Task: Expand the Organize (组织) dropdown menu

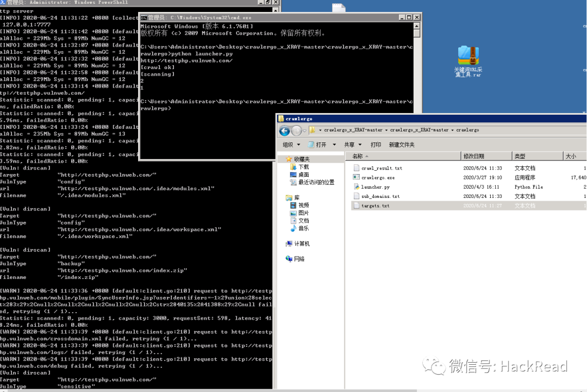Action: pos(291,145)
